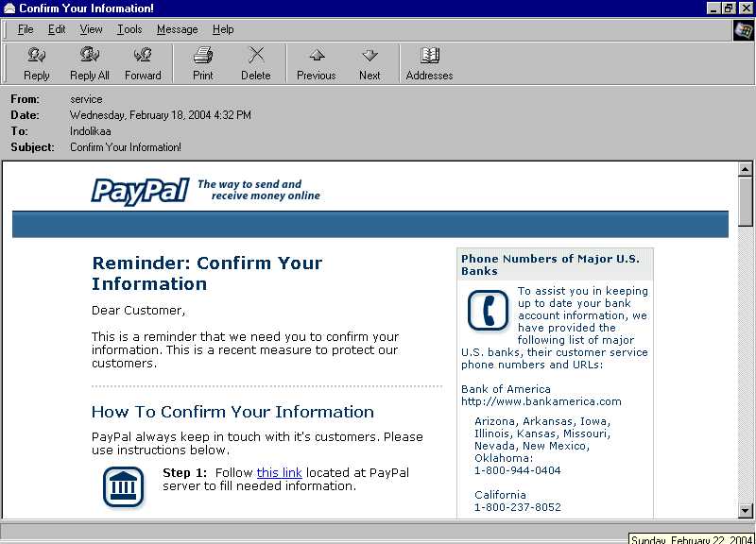Screen dimensions: 756x544
Task: Click the 'Sunday, February 22, 2004' date tooltip
Action: [692, 538]
